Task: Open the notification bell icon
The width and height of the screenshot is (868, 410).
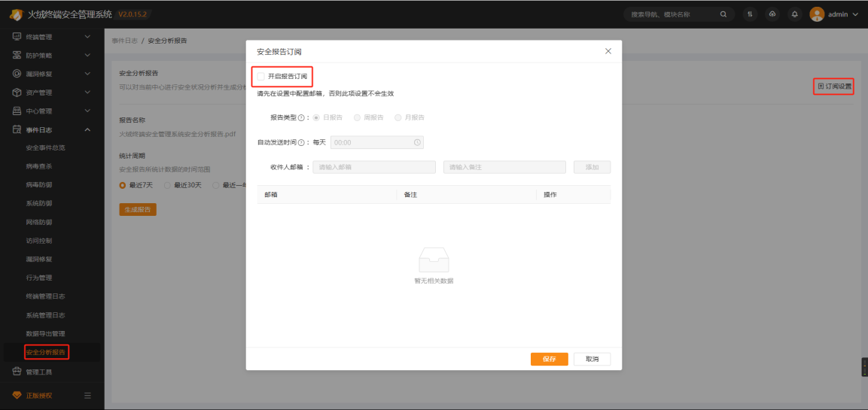Action: [x=795, y=14]
